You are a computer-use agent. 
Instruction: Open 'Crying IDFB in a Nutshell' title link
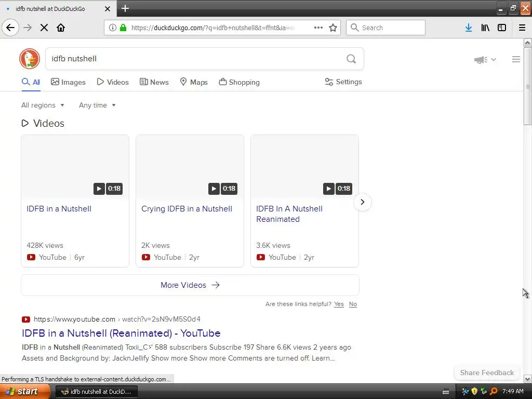(x=187, y=209)
